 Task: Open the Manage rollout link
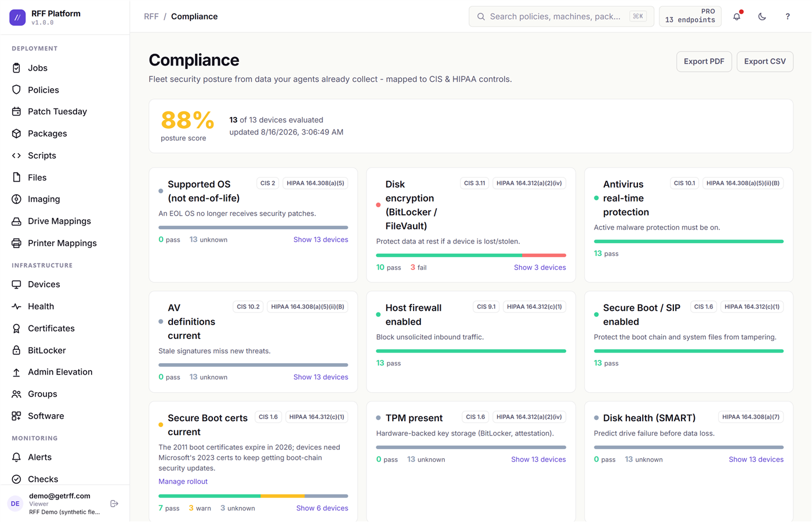click(x=183, y=481)
